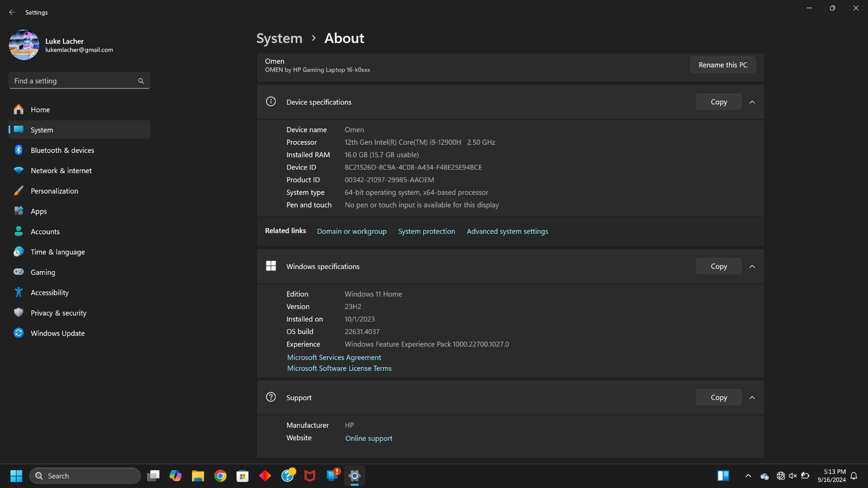
Task: Click the question mark icon next to Support
Action: (x=271, y=397)
